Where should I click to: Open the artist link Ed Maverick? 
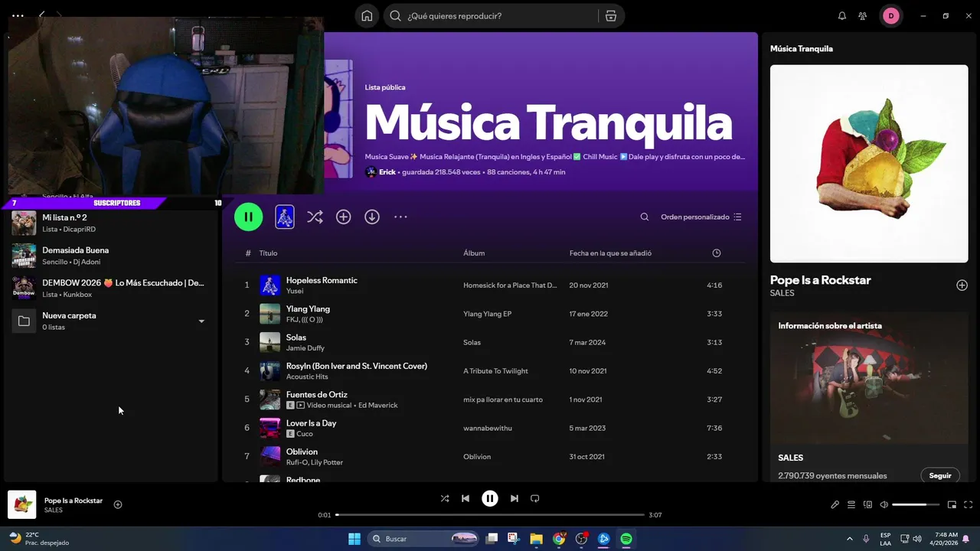click(377, 406)
